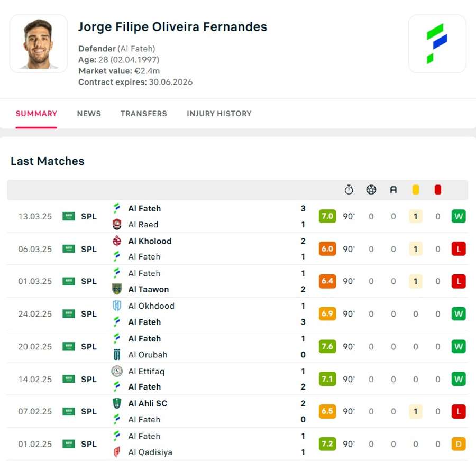The image size is (476, 462).
Task: Click the assists 'A' column icon
Action: [x=393, y=190]
